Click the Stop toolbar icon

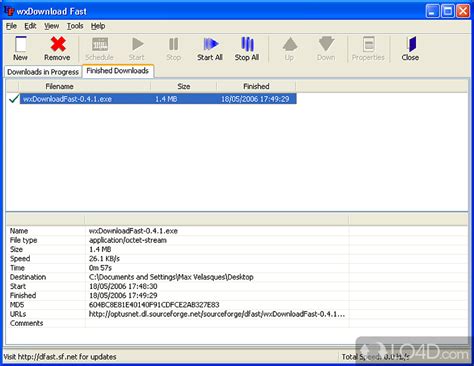pos(173,44)
